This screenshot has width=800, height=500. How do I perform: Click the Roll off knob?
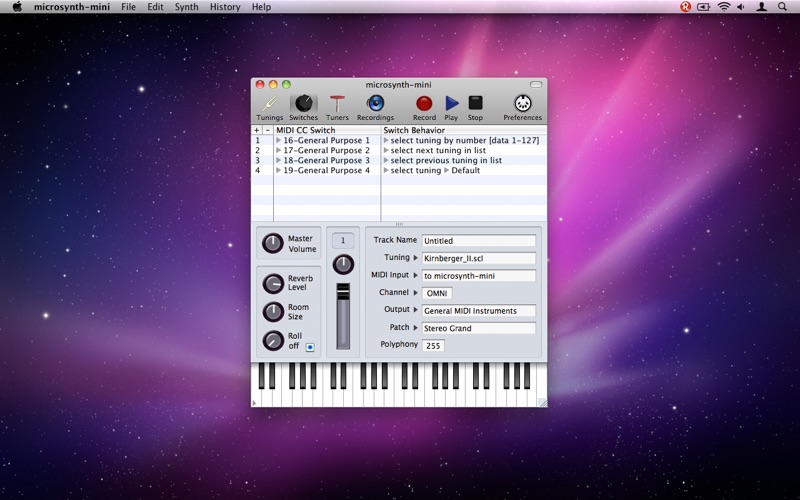[x=273, y=340]
